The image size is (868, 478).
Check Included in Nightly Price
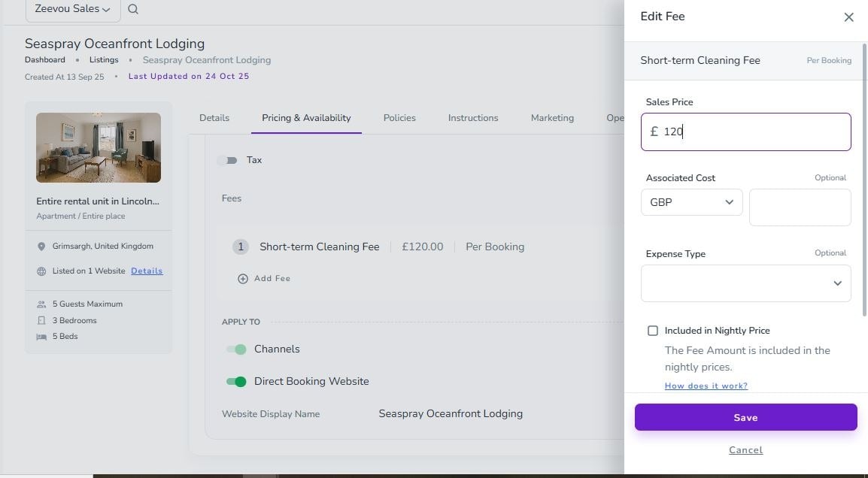point(653,331)
